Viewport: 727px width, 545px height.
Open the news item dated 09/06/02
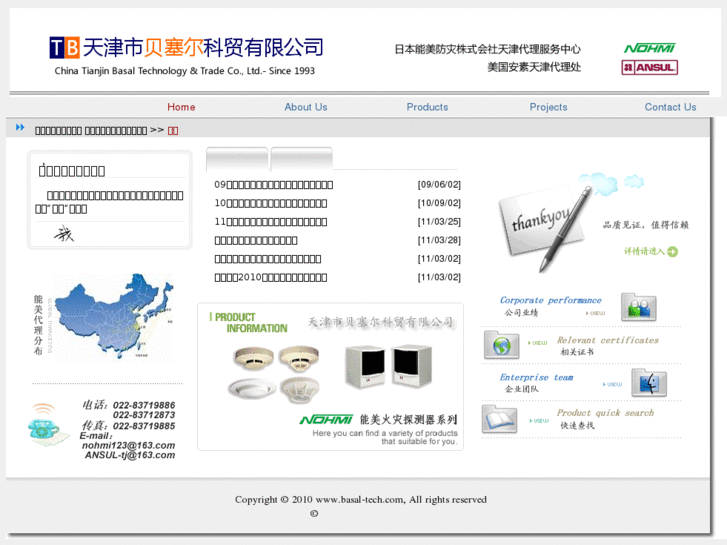click(274, 185)
